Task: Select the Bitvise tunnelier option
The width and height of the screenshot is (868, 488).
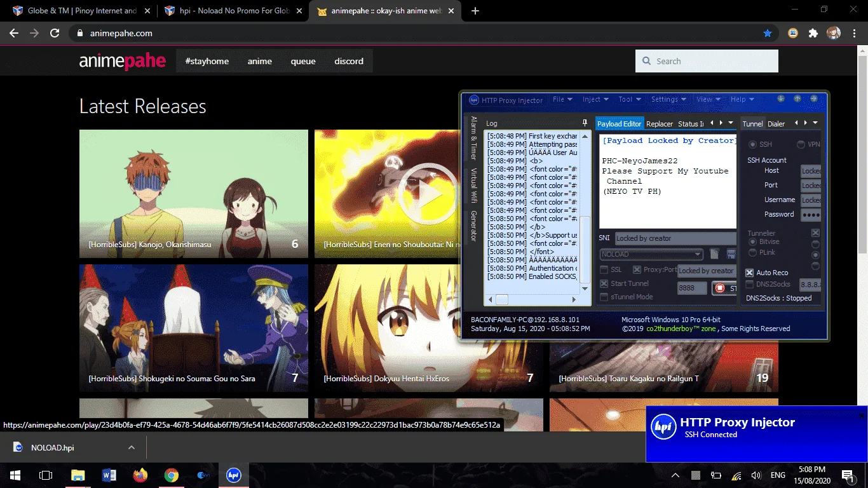Action: click(x=753, y=242)
